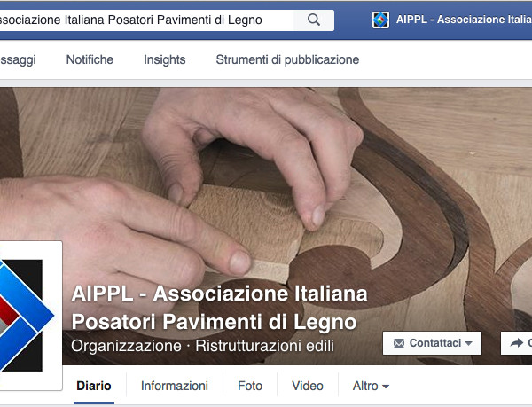Open Insights in the page menu

165,59
